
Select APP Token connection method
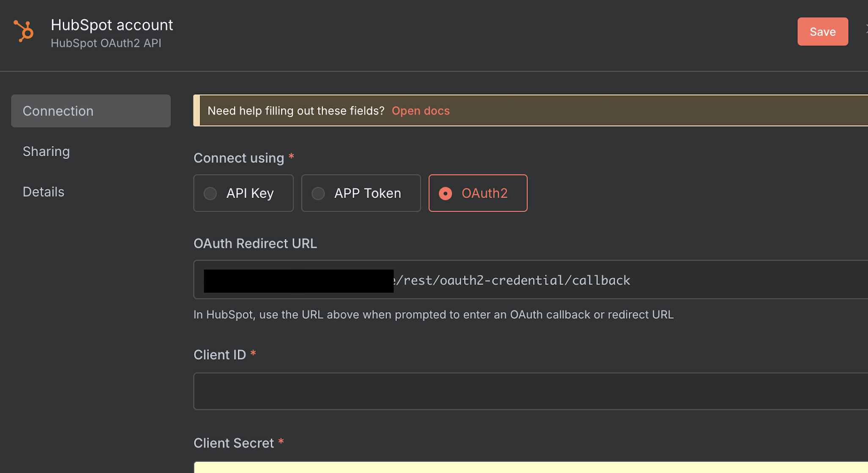[x=361, y=193]
